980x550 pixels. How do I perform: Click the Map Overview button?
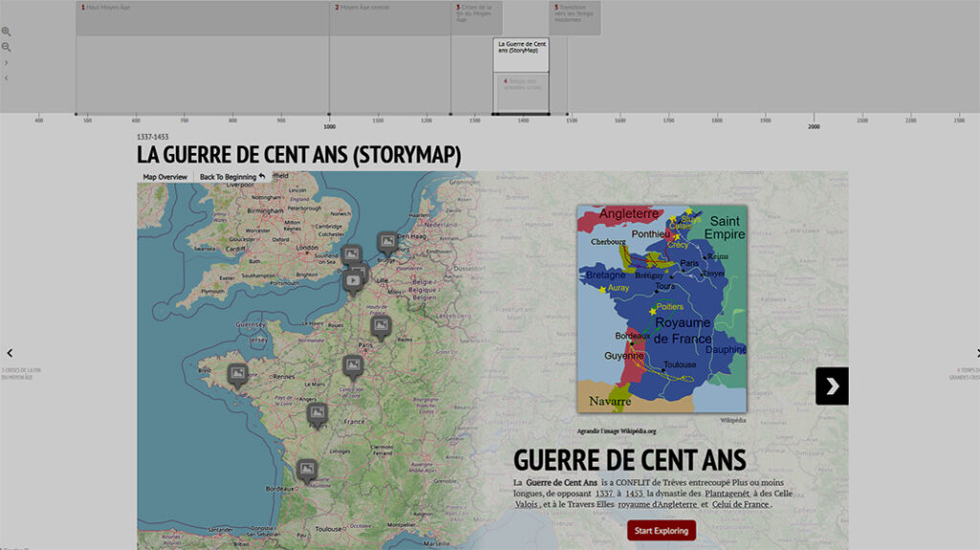click(x=165, y=177)
